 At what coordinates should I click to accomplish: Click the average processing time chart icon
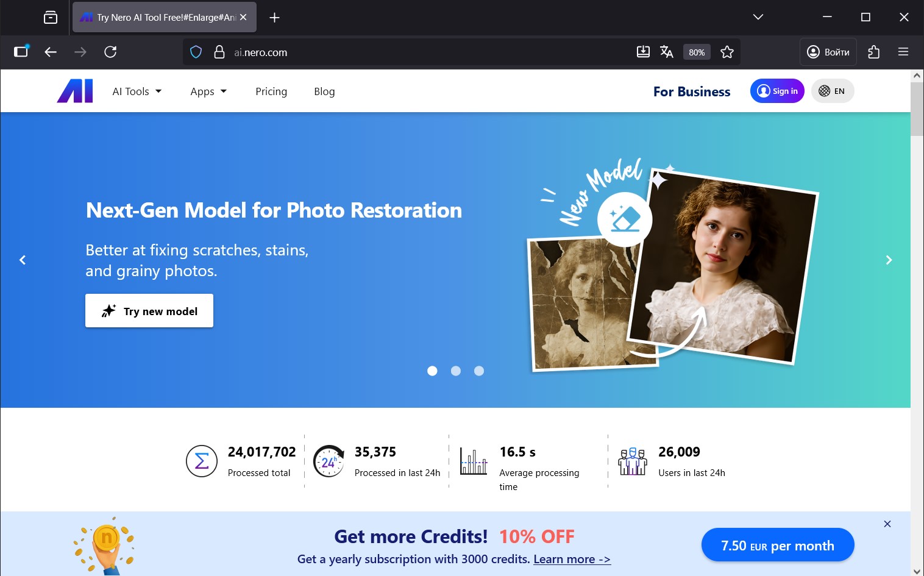[474, 461]
